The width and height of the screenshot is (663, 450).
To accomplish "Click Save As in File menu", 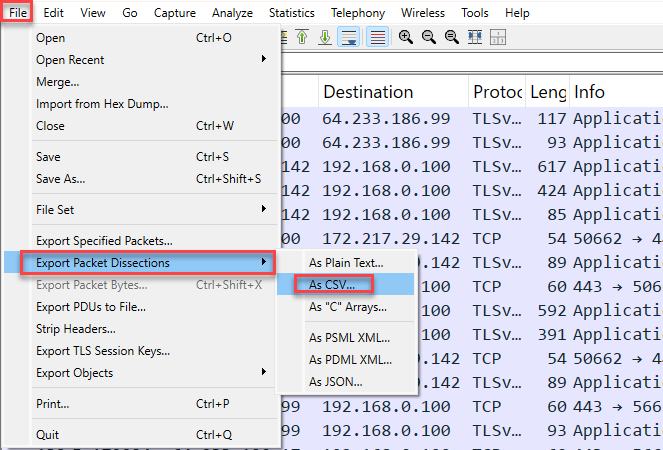I will [x=61, y=179].
